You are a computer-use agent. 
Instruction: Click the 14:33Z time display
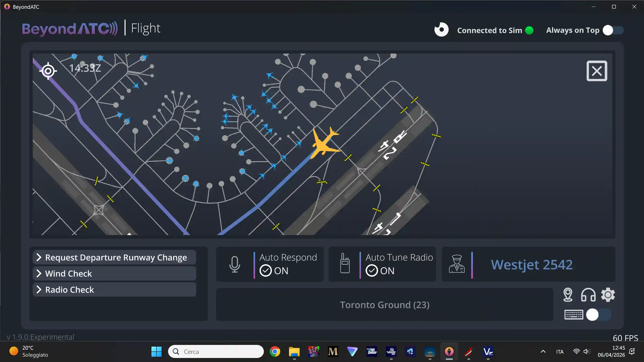(85, 68)
